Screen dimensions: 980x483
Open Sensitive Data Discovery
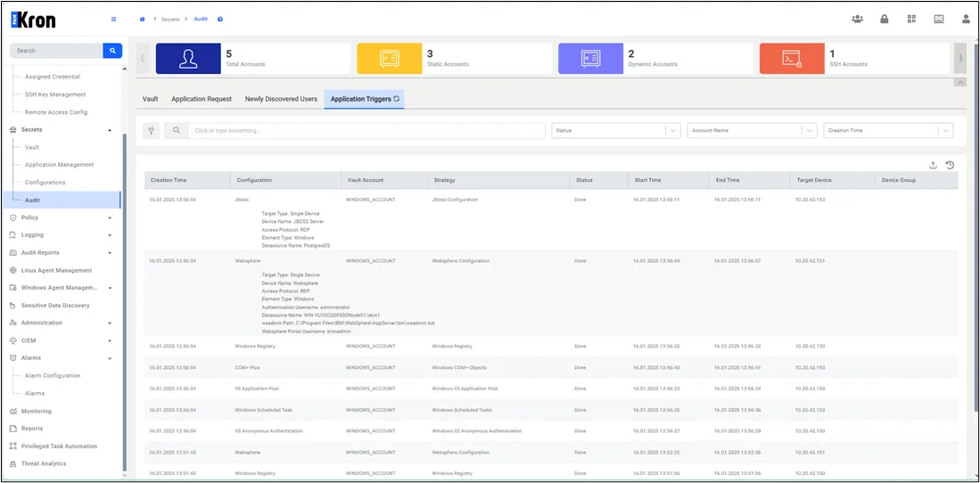point(55,306)
